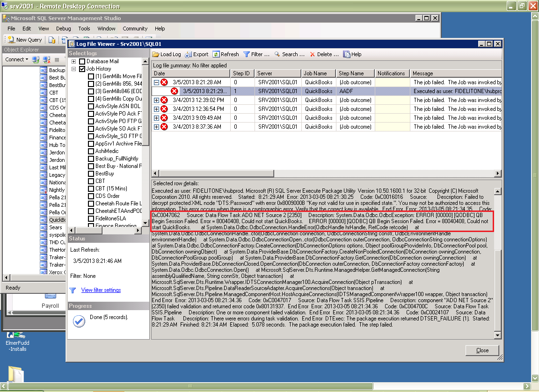
Task: Expand the 3/4/2013 8:37:36 AM log row
Action: (156, 127)
